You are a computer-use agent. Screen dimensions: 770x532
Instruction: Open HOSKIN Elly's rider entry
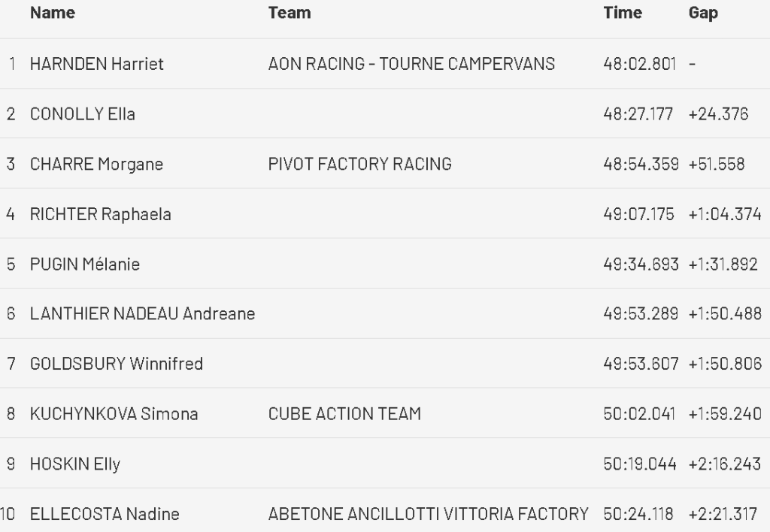(74, 464)
